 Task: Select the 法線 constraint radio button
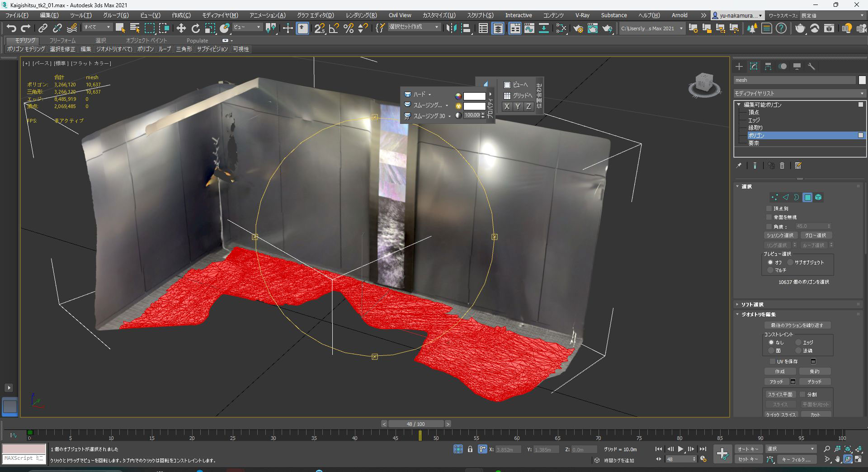pos(798,350)
